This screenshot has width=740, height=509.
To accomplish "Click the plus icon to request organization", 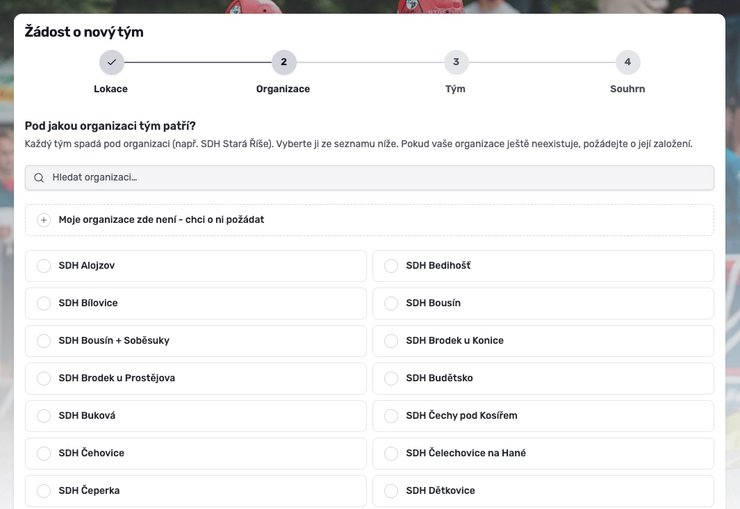I will [x=44, y=220].
